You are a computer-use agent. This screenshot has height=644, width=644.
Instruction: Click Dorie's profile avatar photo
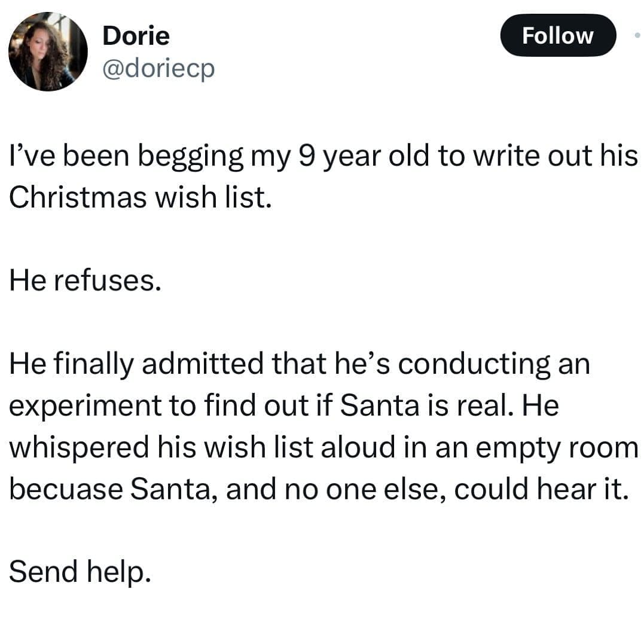coord(48,52)
